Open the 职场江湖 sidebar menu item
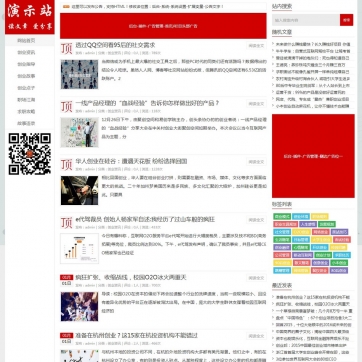The height and width of the screenshot is (362, 362). (26, 100)
